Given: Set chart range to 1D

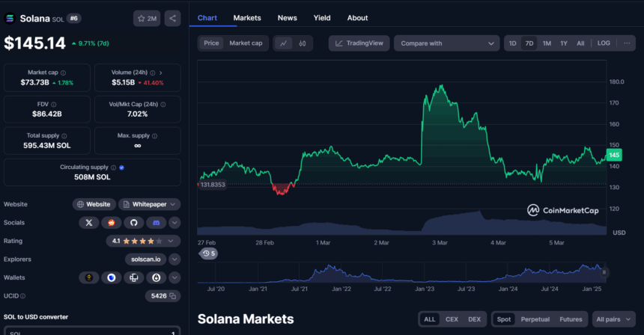Looking at the screenshot, I should click(x=512, y=43).
